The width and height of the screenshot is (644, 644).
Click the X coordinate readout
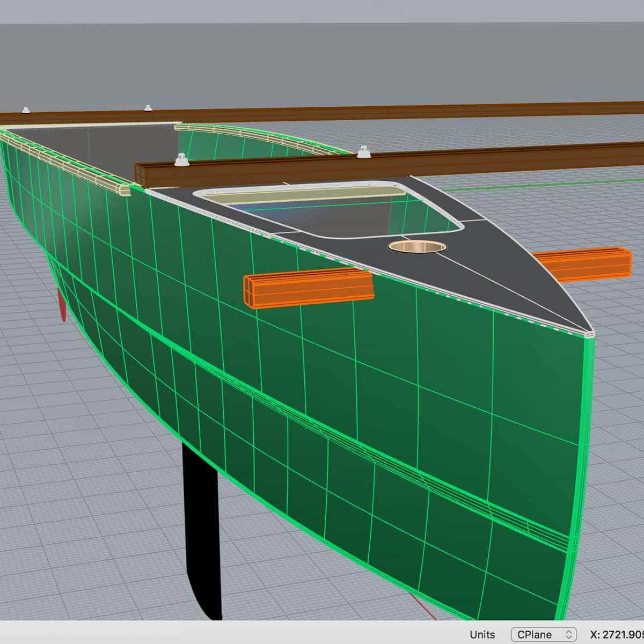point(616,634)
